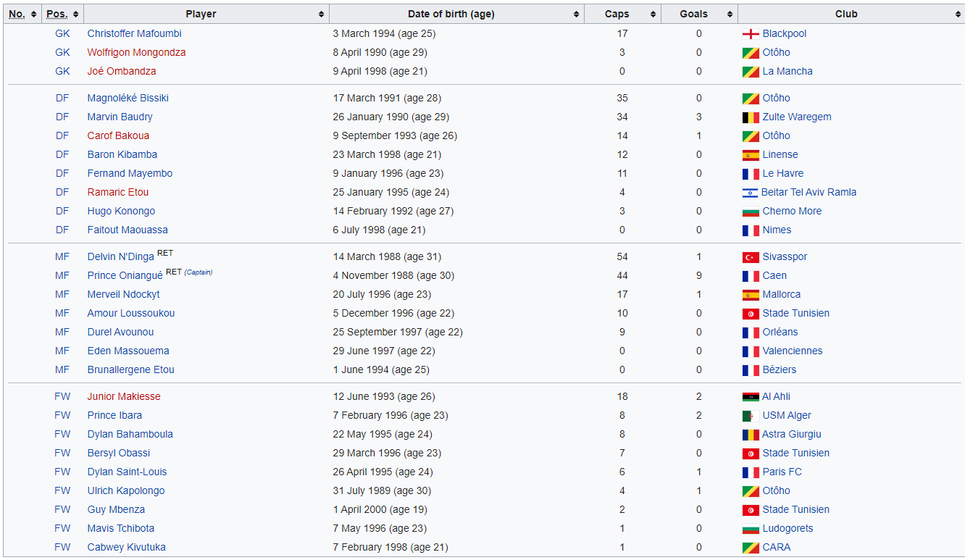Sort the Club column using its arrows
The width and height of the screenshot is (965, 560).
coord(957,14)
